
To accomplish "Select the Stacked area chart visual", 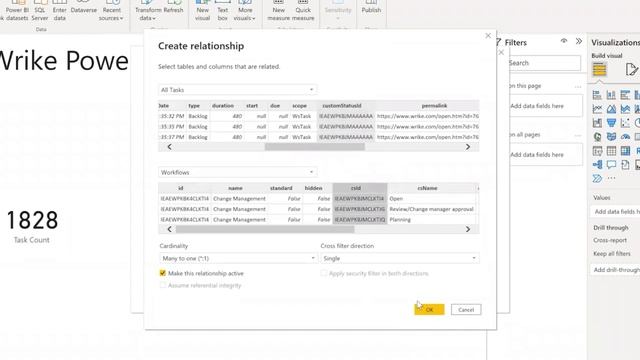I will (625, 109).
